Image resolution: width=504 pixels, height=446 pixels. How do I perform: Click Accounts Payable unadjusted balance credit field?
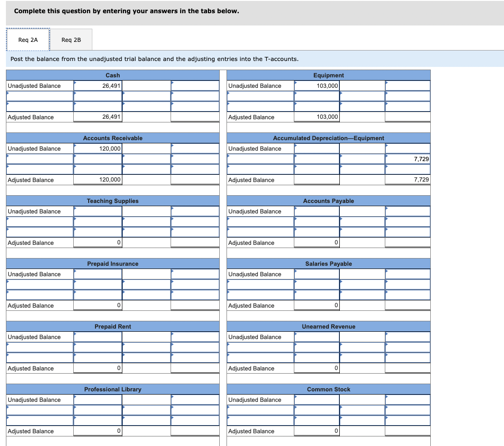[x=408, y=211]
